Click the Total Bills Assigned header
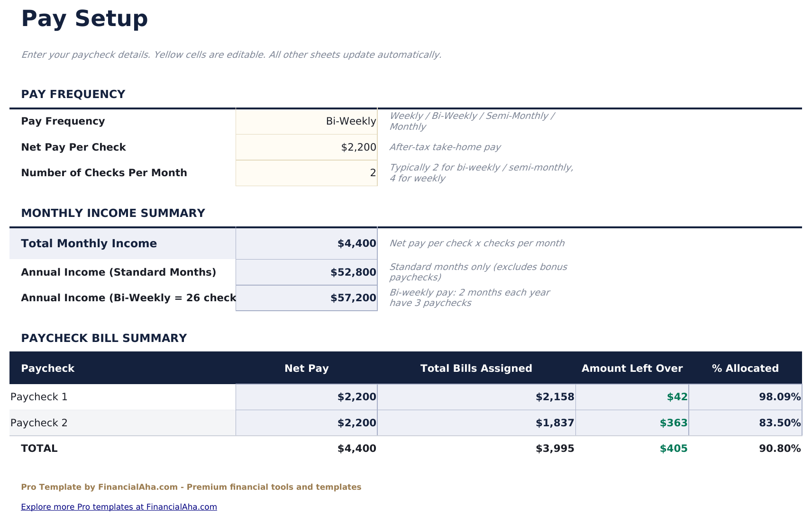This screenshot has width=812, height=521. [476, 368]
